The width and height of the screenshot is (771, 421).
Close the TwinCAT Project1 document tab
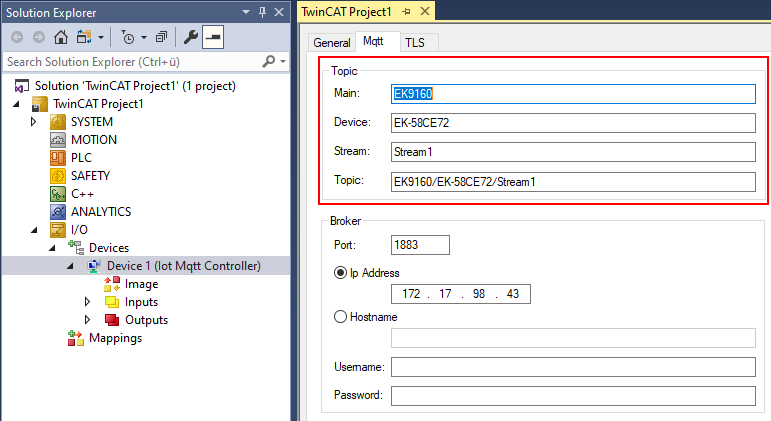pyautogui.click(x=425, y=11)
